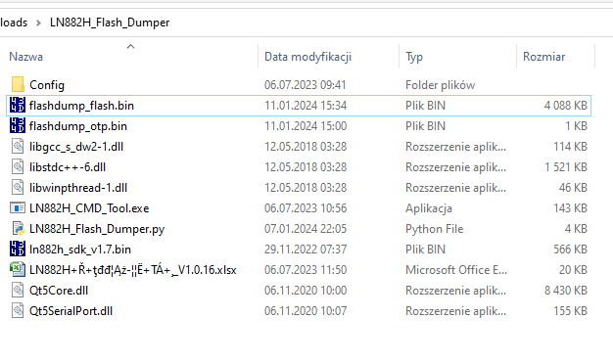Click the size value 8 430 KB
The image size is (613, 364).
pos(566,291)
